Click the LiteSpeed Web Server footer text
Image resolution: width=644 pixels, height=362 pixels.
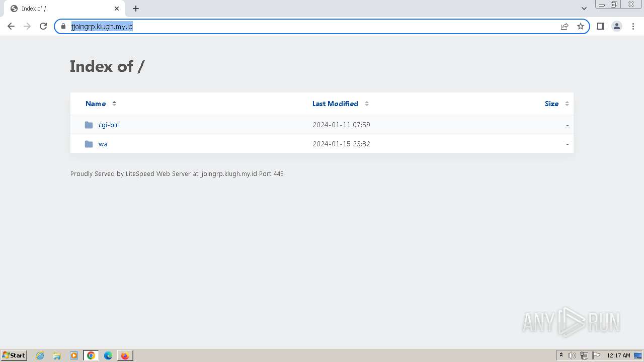coord(177,174)
